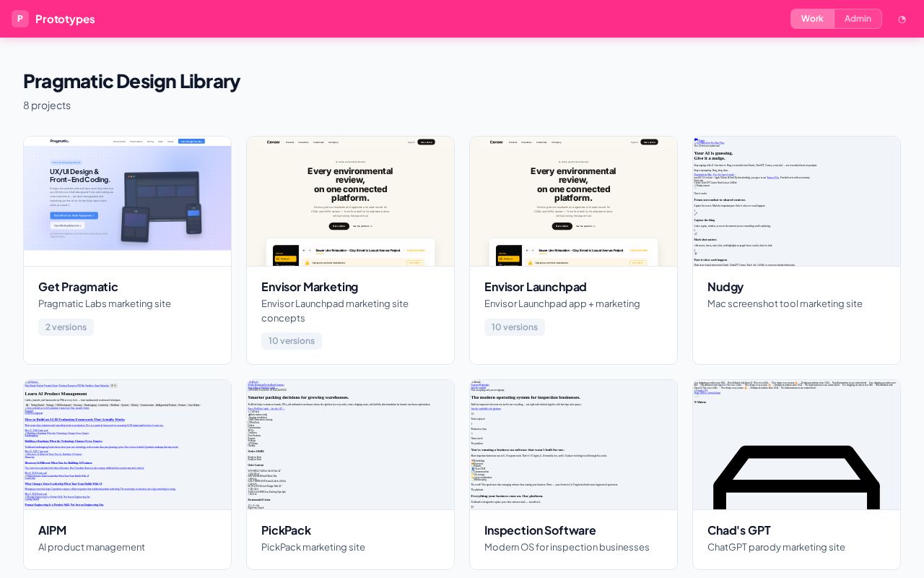
Task: Switch to the Admin tab
Action: point(858,19)
